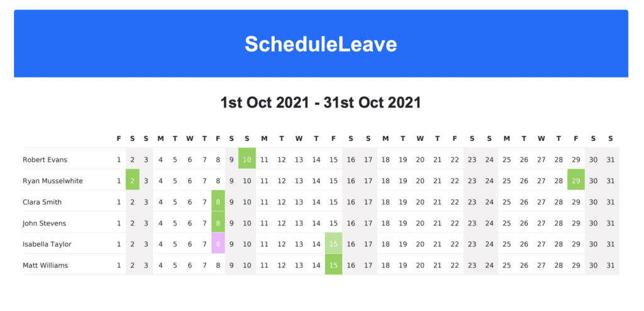Click the Robert Evans name
644x311 pixels.
point(45,160)
